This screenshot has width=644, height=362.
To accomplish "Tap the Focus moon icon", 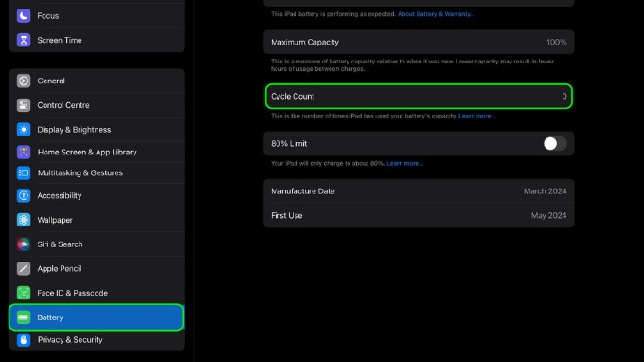I will click(24, 15).
